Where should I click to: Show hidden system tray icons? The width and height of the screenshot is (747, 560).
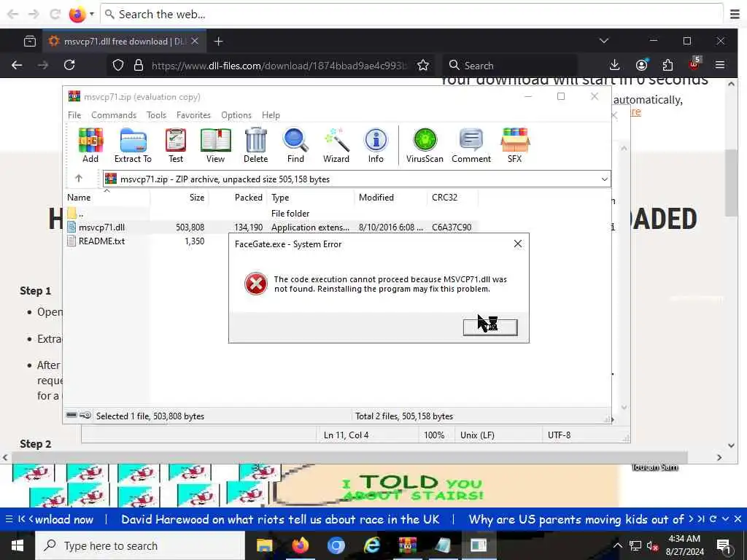coord(617,545)
